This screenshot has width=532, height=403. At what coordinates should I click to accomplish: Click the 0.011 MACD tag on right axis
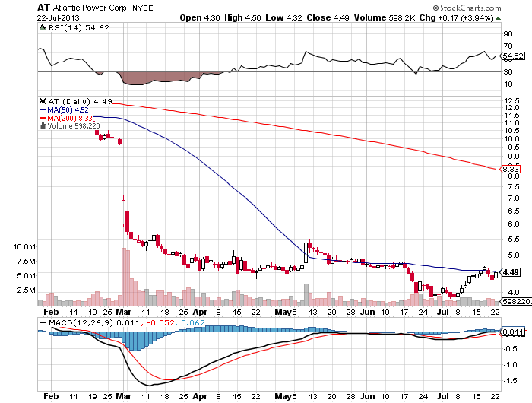tap(513, 332)
